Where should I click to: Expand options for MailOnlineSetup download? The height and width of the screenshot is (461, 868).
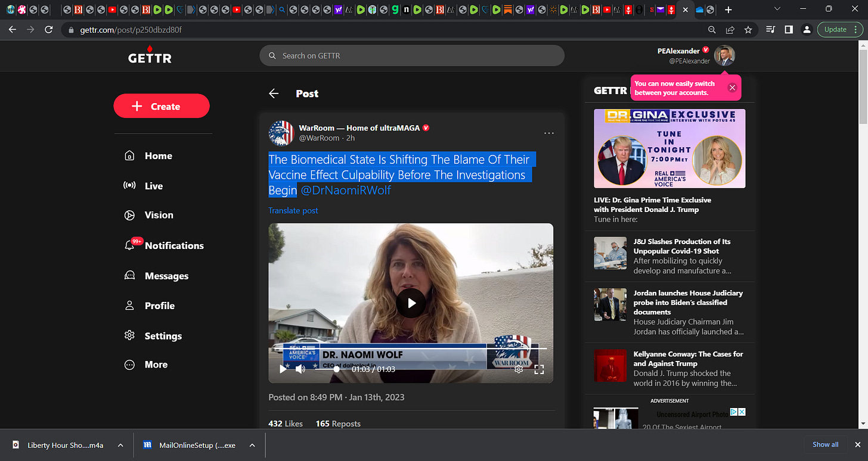point(252,445)
